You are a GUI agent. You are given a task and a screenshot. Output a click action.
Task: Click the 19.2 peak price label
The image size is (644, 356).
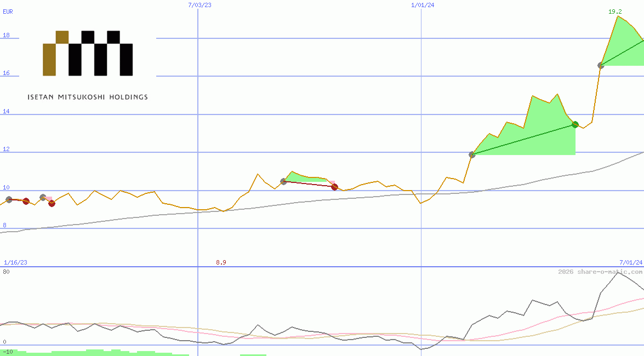click(x=616, y=10)
